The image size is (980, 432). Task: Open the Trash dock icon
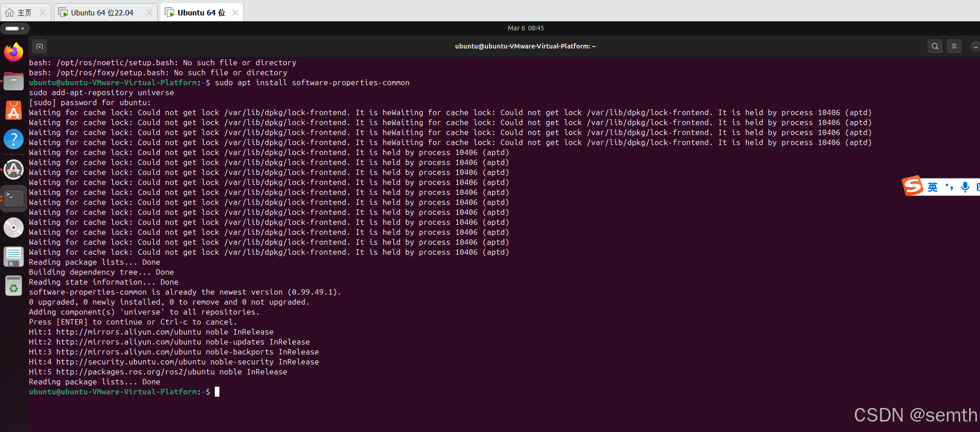pos(14,286)
